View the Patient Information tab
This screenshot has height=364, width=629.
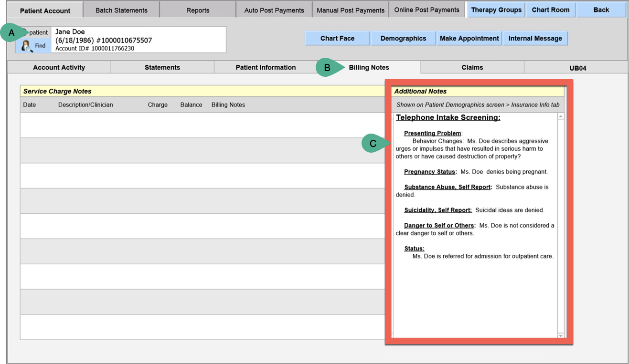click(x=266, y=67)
